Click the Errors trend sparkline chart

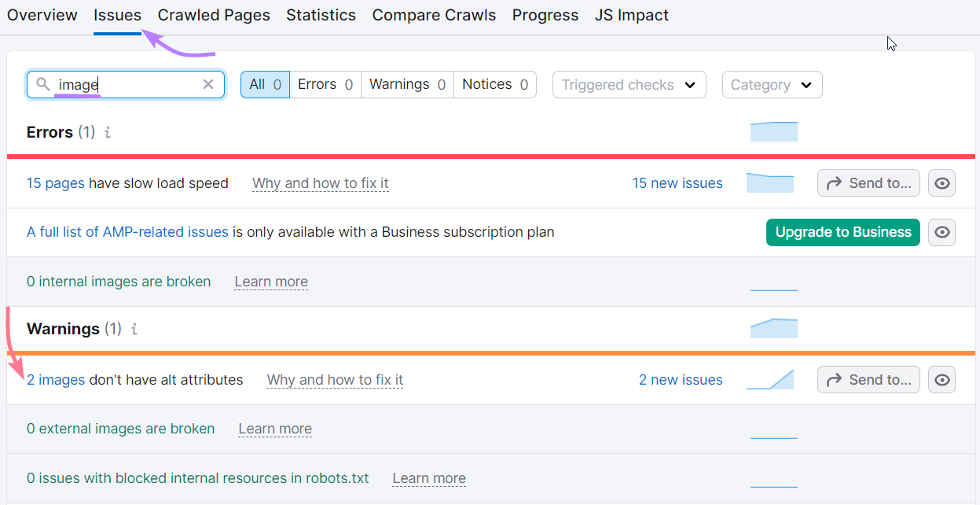773,131
